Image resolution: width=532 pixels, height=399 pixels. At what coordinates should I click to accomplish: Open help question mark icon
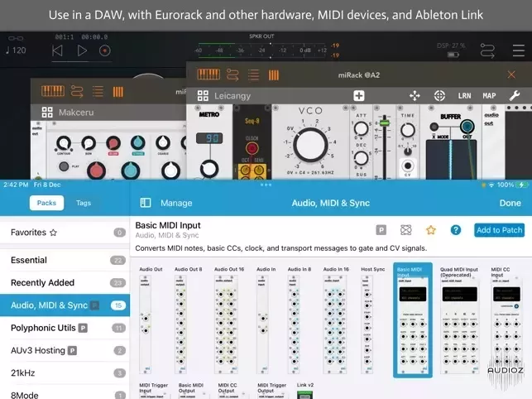point(456,230)
